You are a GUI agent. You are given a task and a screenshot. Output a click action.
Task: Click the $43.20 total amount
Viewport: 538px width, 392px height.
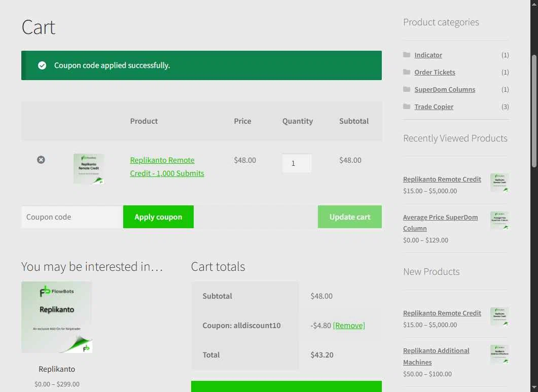coord(322,355)
